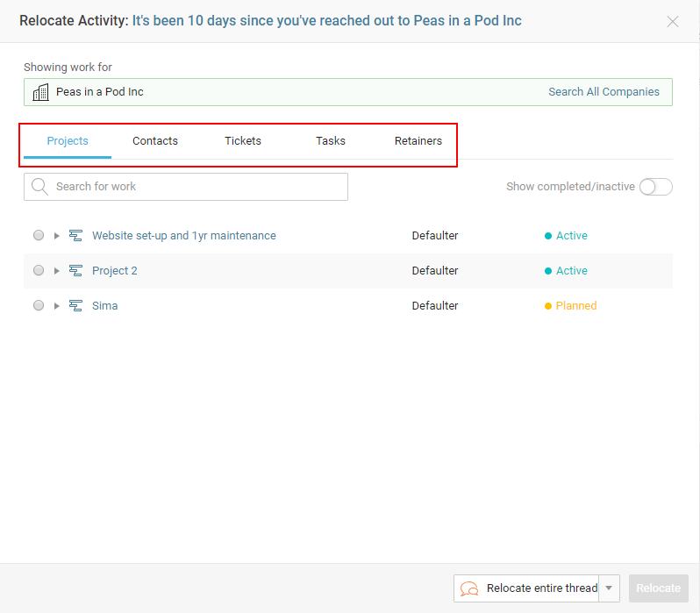
Task: Close the Relocate Activity dialog
Action: pyautogui.click(x=673, y=21)
